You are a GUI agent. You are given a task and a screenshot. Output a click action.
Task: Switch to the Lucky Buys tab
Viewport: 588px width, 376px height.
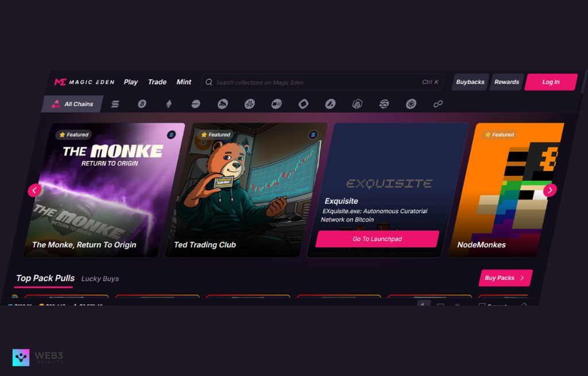100,279
